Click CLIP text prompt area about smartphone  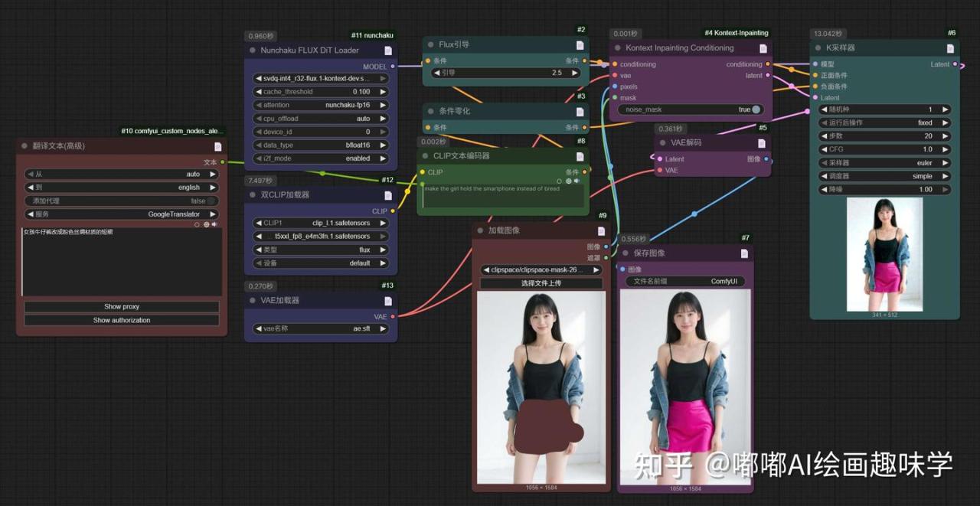tap(503, 196)
